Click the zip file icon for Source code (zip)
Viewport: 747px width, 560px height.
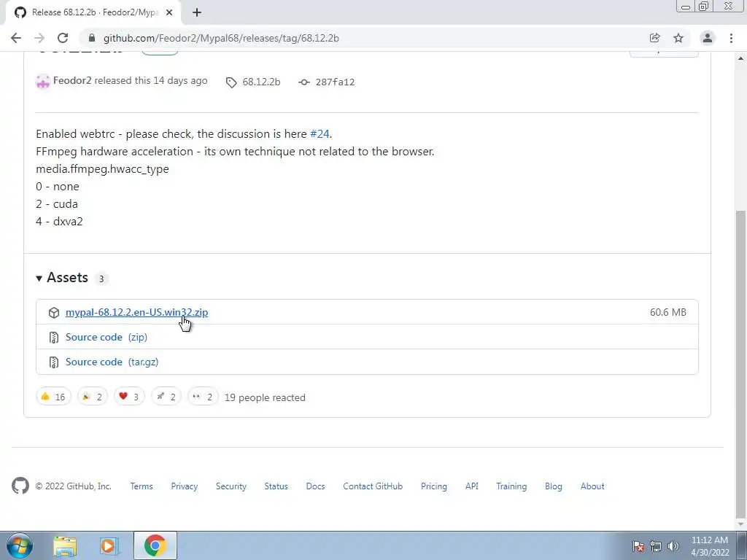point(54,337)
